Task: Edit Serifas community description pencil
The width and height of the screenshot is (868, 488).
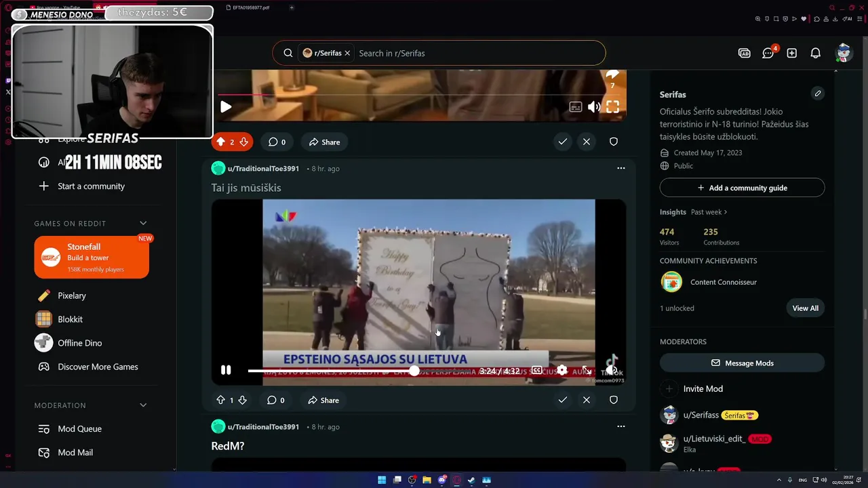Action: 818,94
